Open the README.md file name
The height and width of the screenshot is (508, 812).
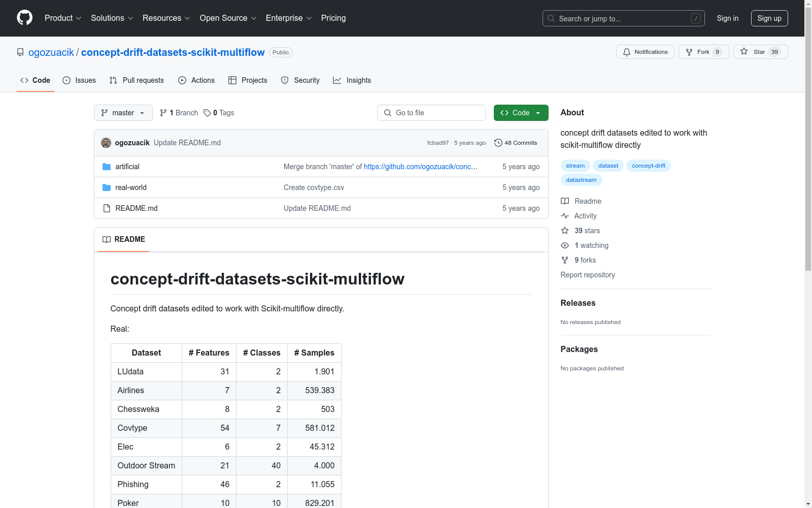[137, 208]
